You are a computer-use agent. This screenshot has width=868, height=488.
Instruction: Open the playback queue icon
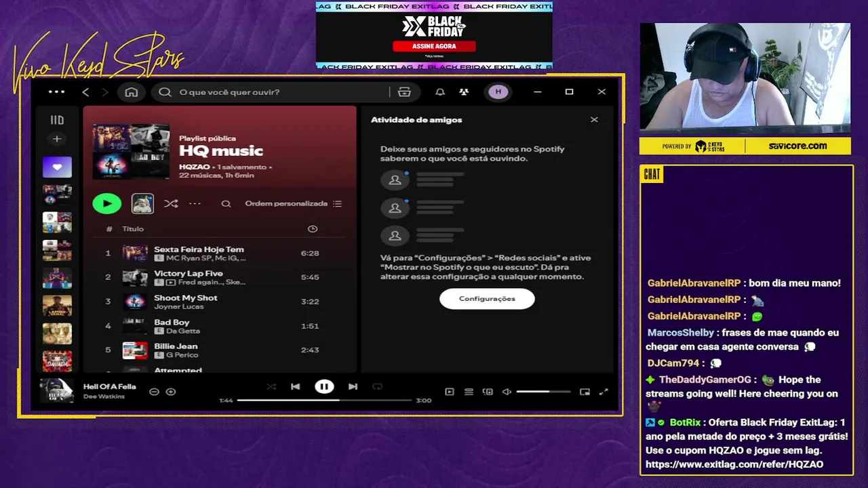point(469,392)
